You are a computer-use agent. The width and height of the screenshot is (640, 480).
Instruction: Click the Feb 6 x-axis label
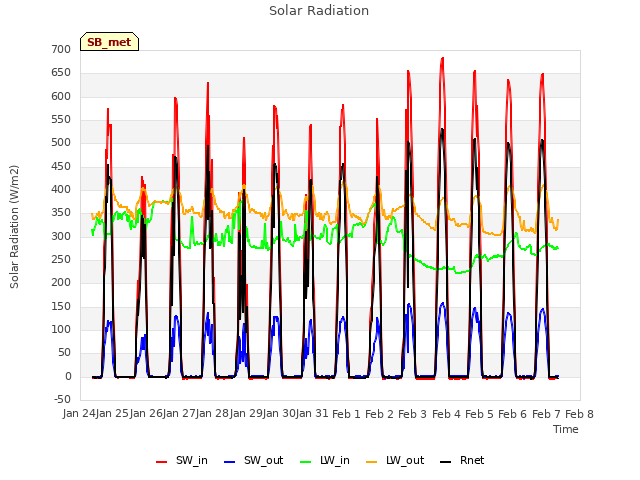coord(513,414)
